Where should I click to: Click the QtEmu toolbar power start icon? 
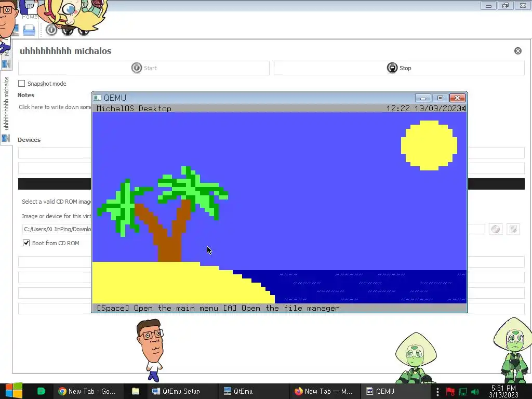tap(51, 30)
